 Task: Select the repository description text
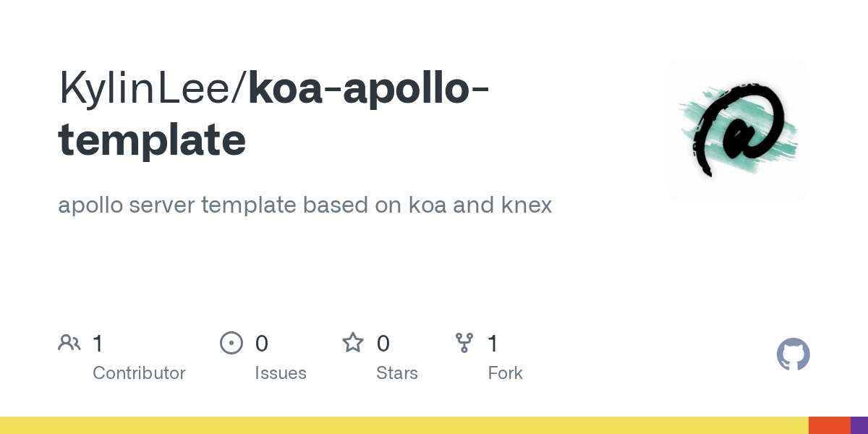tap(305, 205)
